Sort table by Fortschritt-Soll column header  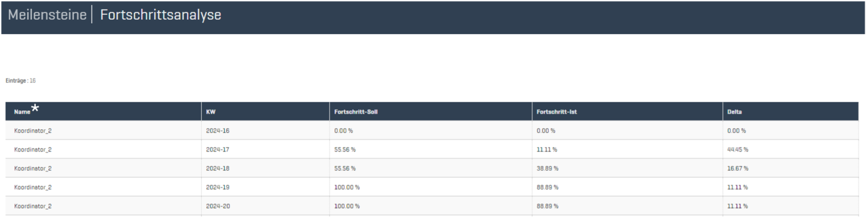(x=355, y=112)
